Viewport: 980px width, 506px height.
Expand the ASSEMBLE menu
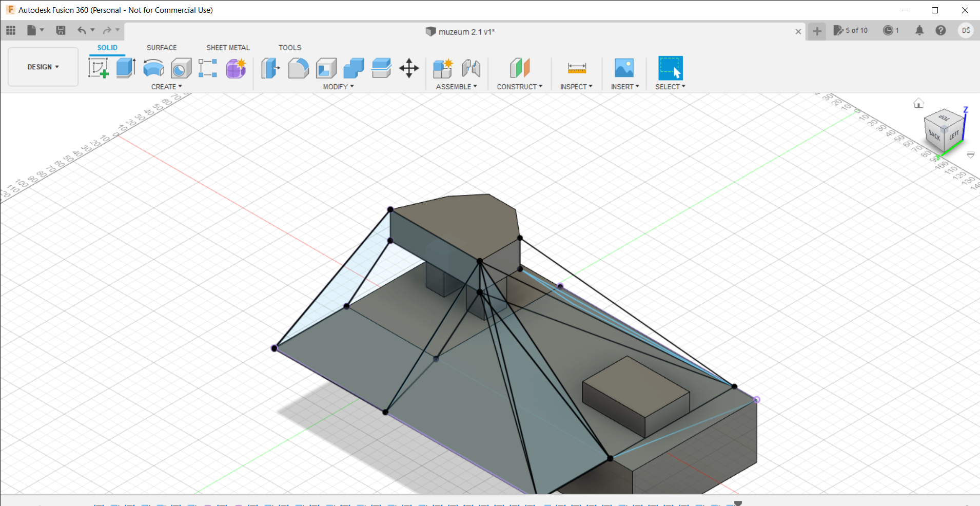(456, 87)
